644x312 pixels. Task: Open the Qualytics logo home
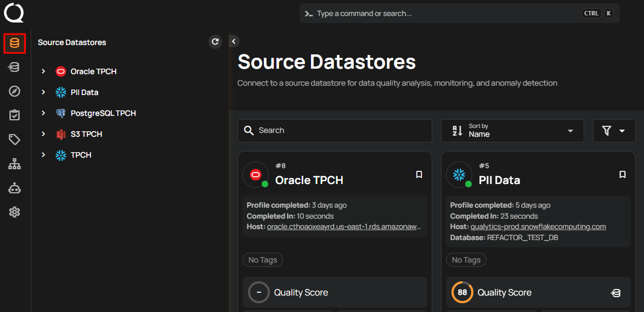(14, 13)
